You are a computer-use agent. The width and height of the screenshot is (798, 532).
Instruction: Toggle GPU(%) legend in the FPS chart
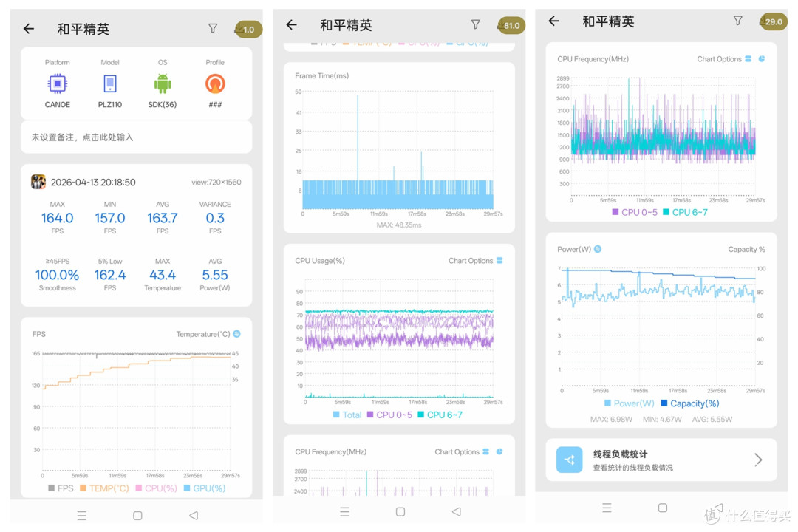204,488
